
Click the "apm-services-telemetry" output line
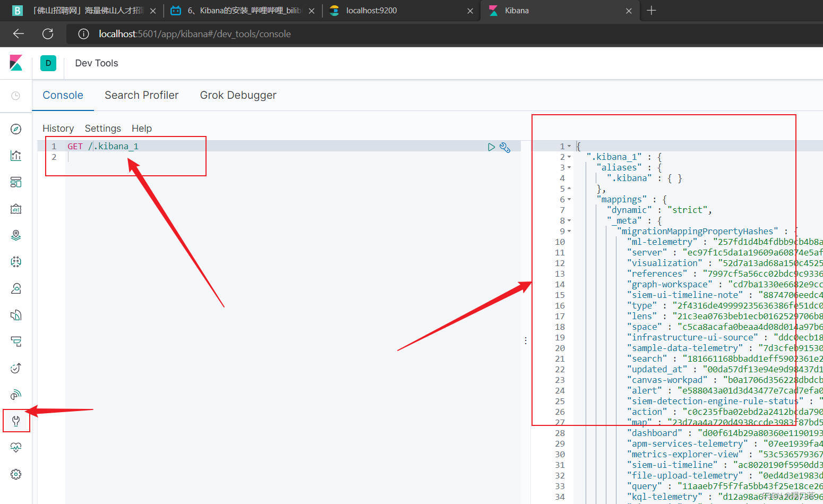pyautogui.click(x=725, y=443)
